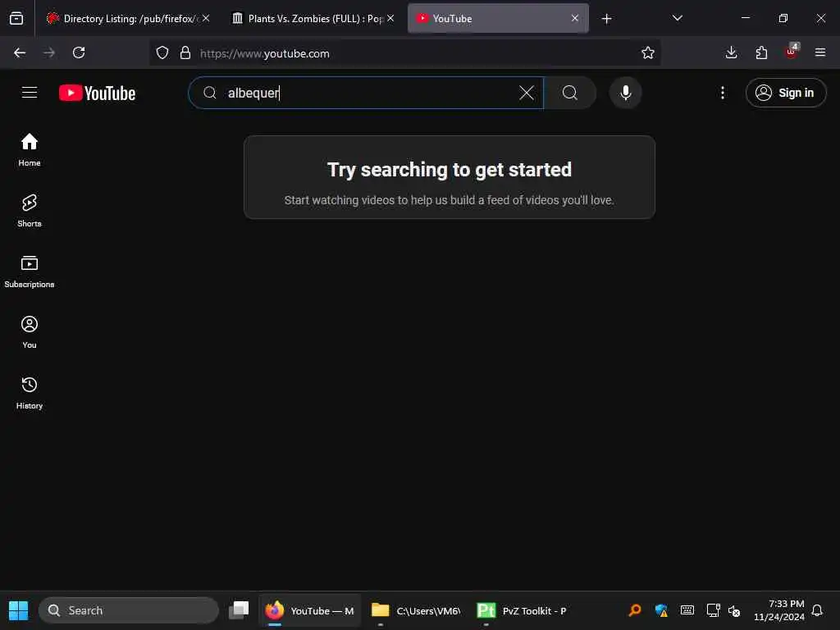
Task: Open Task View on the taskbar
Action: 239,610
